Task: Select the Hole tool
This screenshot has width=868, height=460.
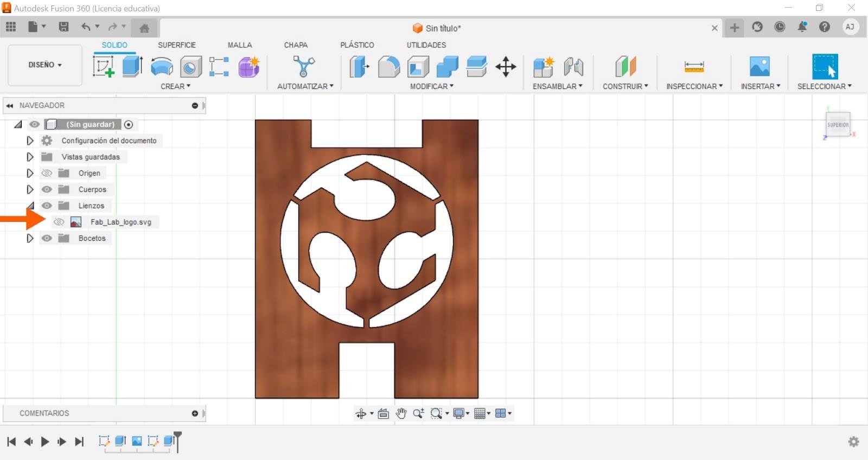Action: pyautogui.click(x=191, y=67)
